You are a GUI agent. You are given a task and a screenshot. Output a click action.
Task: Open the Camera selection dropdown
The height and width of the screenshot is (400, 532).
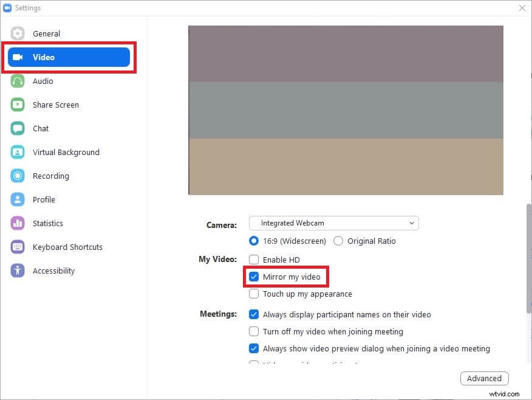click(333, 223)
